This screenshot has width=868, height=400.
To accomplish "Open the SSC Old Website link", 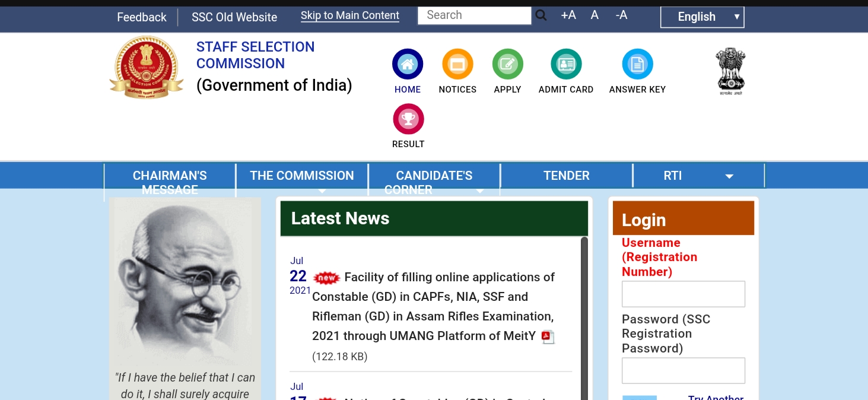I will 234,17.
